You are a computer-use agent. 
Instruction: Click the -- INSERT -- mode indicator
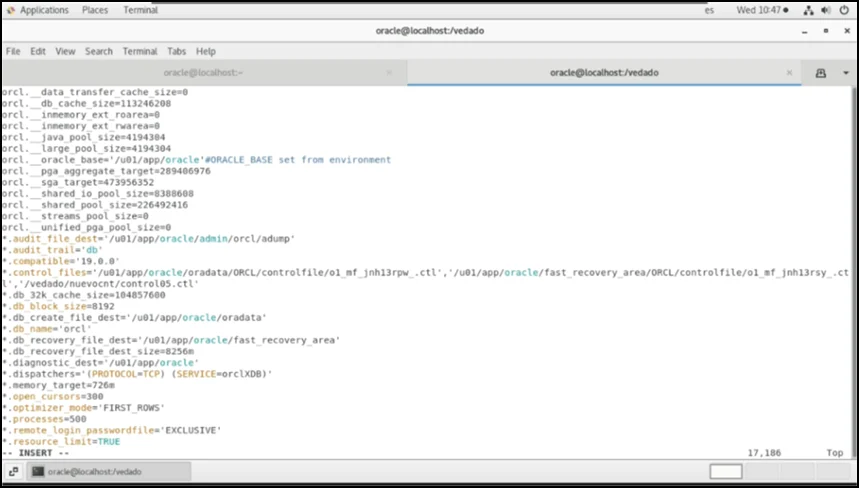(x=36, y=453)
